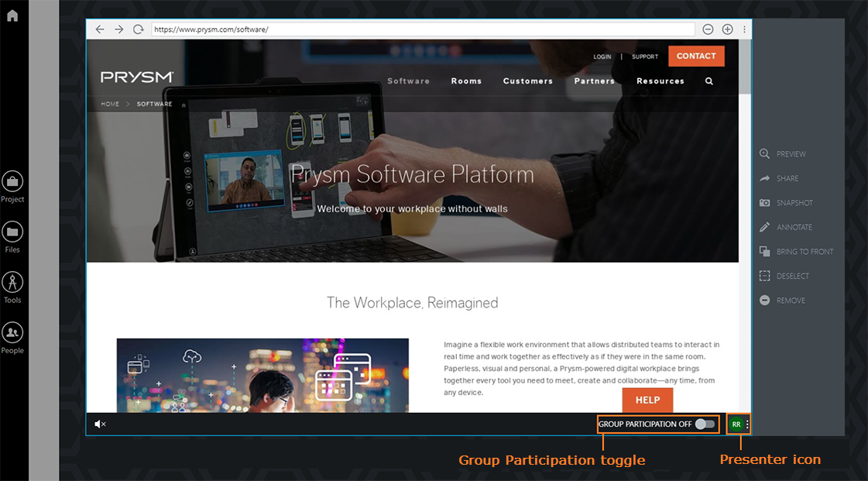
Task: Click the BRING TO FRONT label
Action: coord(805,251)
